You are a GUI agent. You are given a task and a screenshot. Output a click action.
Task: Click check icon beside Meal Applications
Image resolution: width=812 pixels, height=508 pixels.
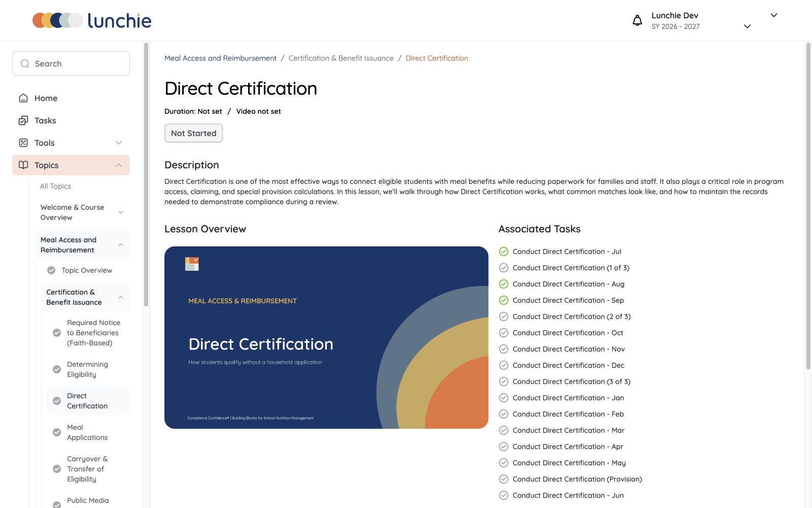pyautogui.click(x=57, y=432)
